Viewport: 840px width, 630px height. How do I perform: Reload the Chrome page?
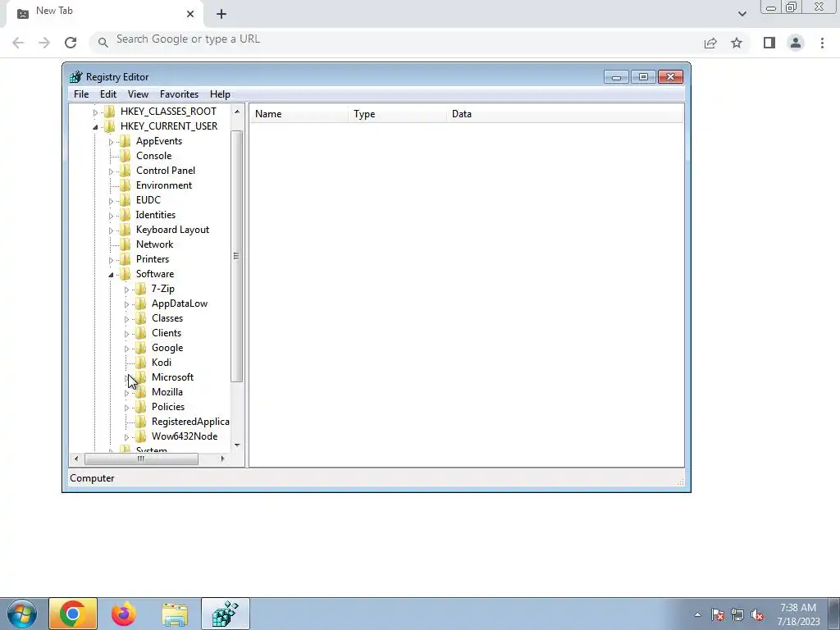click(x=71, y=43)
